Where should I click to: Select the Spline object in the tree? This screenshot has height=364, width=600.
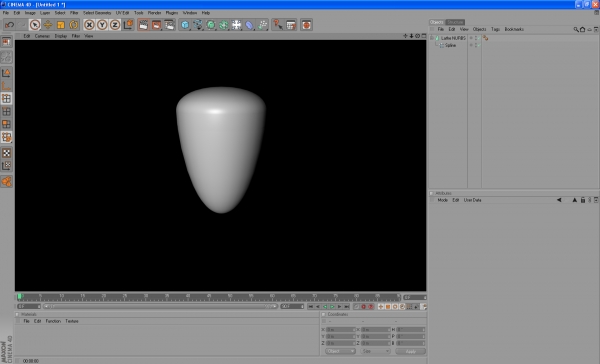[x=450, y=45]
